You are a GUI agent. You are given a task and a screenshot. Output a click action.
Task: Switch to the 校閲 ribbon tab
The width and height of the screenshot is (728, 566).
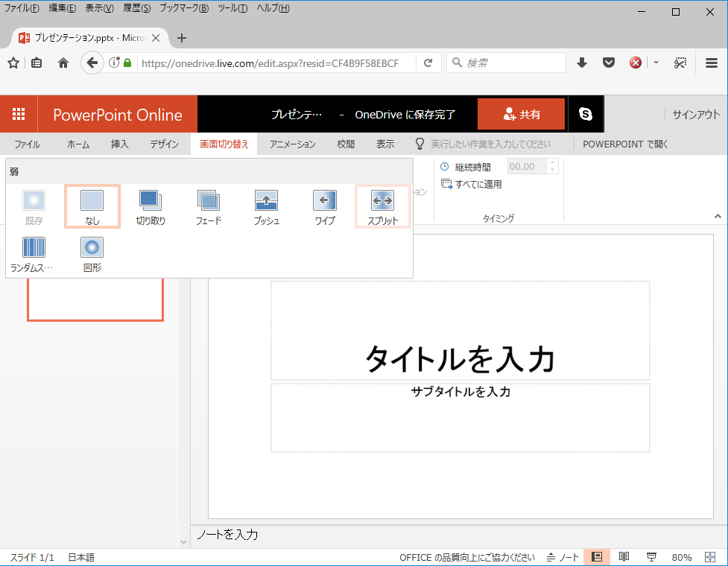pos(346,144)
